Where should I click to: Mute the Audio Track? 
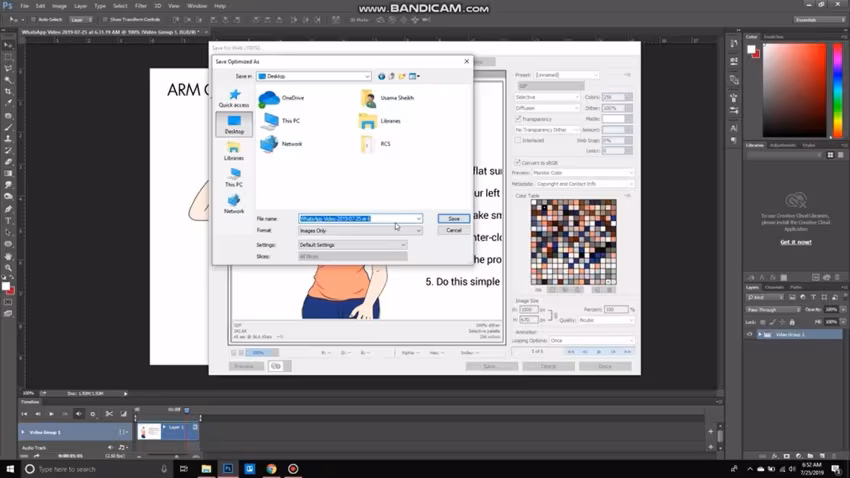[110, 448]
